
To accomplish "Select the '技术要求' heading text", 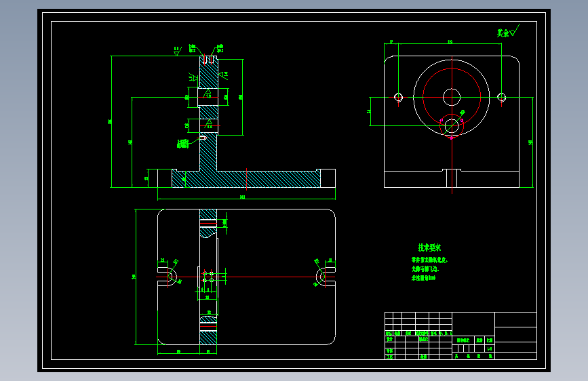I will pyautogui.click(x=429, y=247).
